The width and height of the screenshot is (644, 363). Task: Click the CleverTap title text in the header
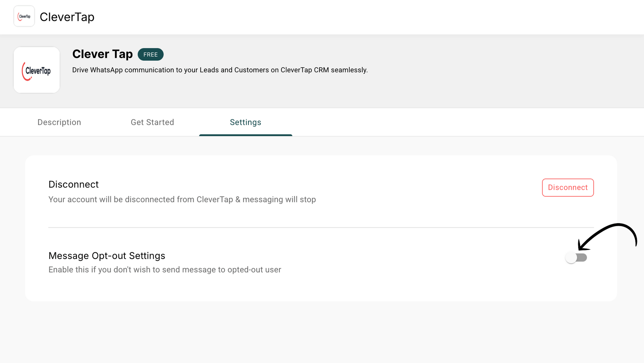point(67,17)
